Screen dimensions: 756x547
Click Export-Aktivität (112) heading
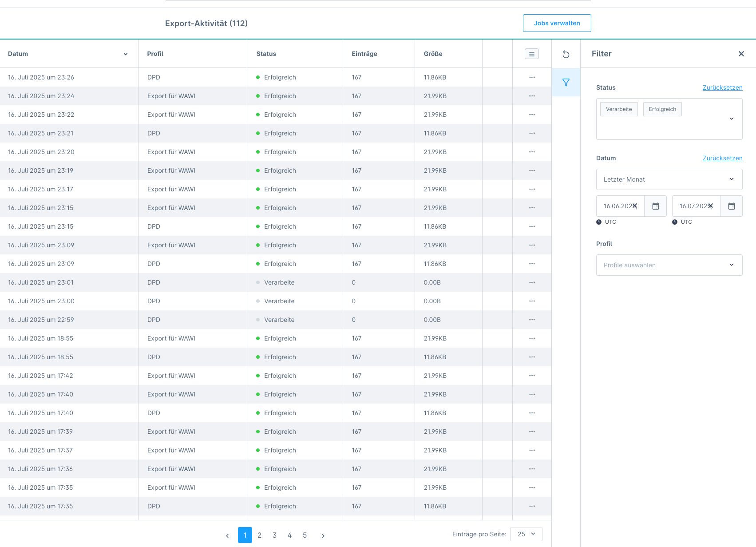[206, 23]
